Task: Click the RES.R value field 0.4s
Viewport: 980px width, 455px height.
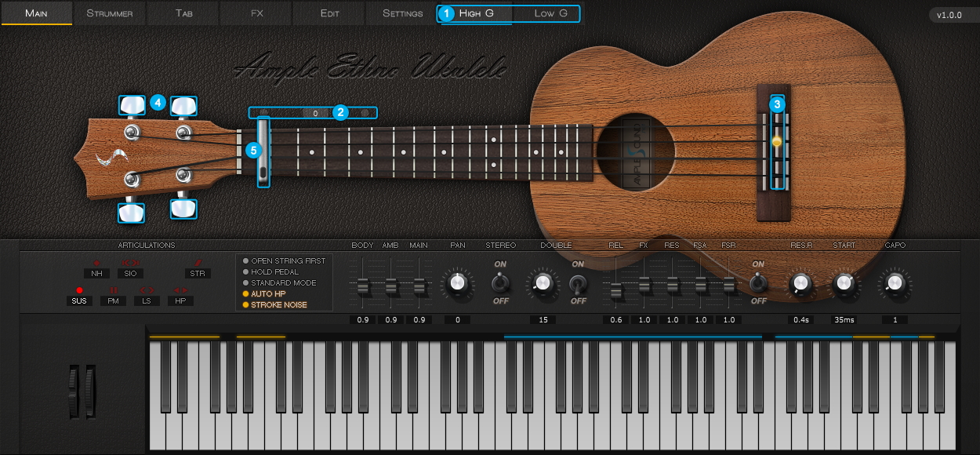Action: point(801,320)
